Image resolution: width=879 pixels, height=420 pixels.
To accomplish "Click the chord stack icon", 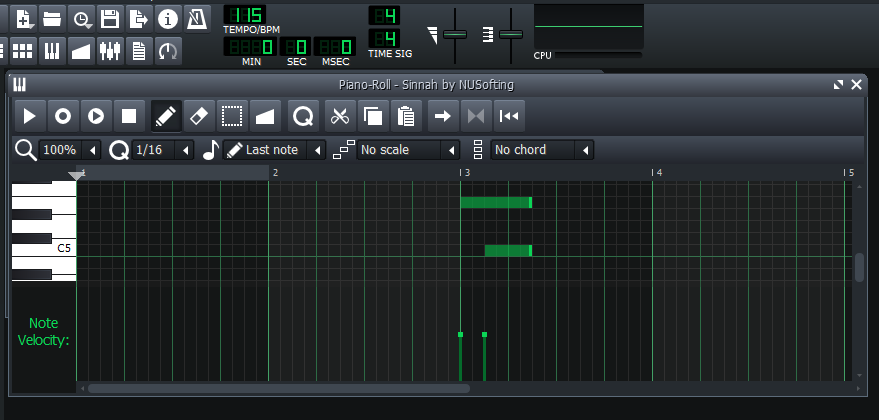I will coord(478,150).
